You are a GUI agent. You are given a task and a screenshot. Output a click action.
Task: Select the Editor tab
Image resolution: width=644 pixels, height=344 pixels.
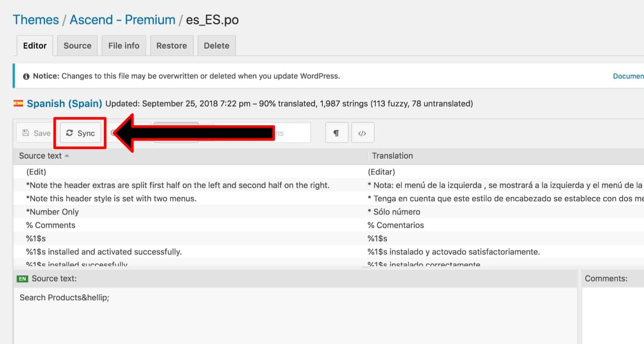[35, 46]
